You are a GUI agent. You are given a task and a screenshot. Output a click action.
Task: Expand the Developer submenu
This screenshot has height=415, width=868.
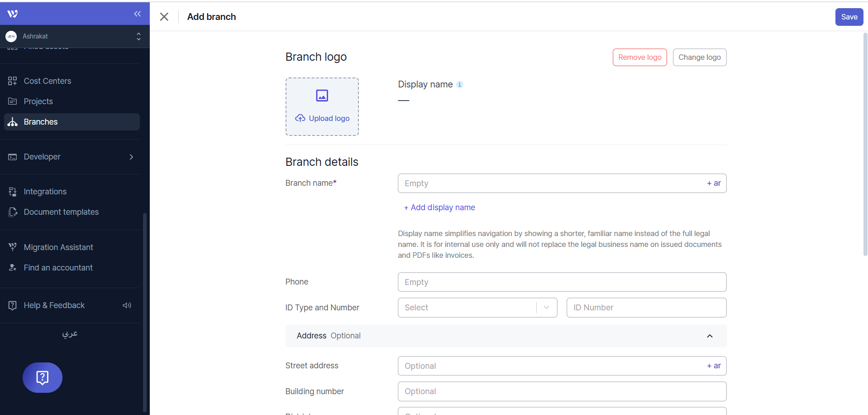tap(131, 157)
